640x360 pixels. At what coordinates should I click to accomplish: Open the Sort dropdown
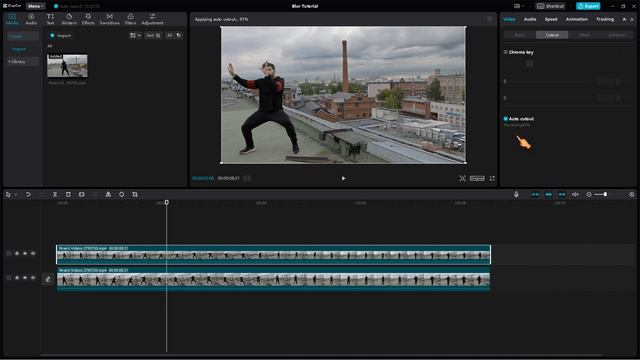153,36
